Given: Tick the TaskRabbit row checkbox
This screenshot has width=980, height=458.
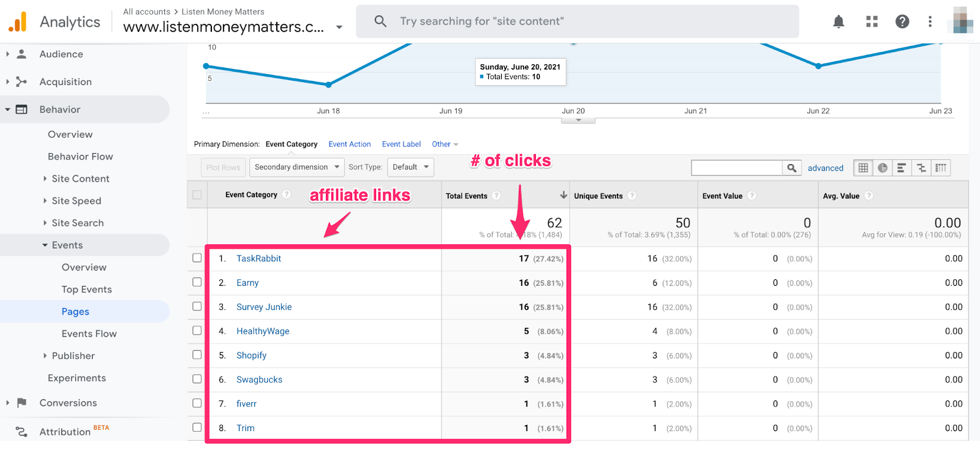Looking at the screenshot, I should [x=197, y=258].
